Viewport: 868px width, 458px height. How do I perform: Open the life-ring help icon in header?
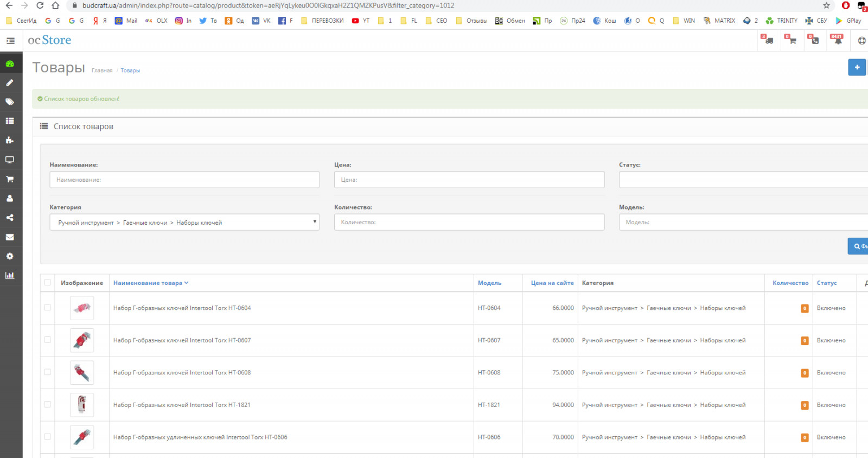click(862, 41)
